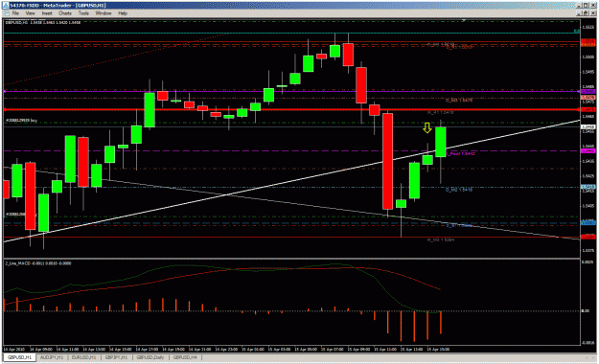Click the 14 Apr 09:00 time label
Image resolution: width=599 pixels, height=364 pixels.
(x=41, y=349)
